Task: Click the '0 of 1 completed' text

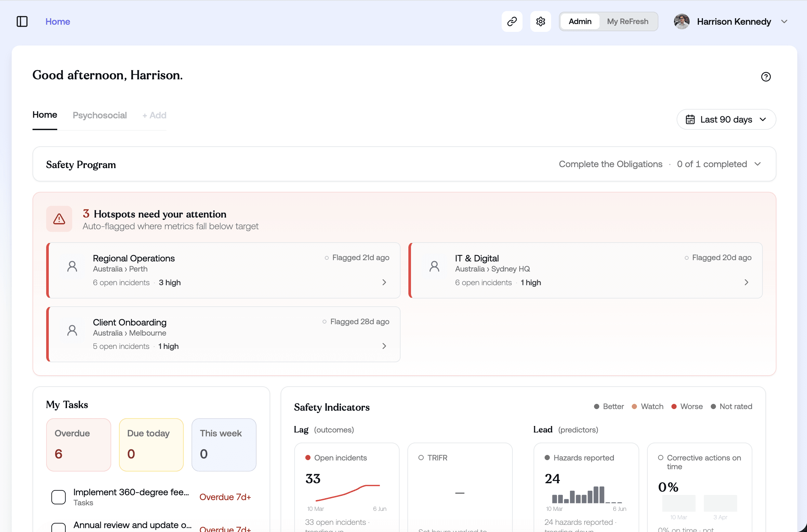Action: tap(712, 164)
